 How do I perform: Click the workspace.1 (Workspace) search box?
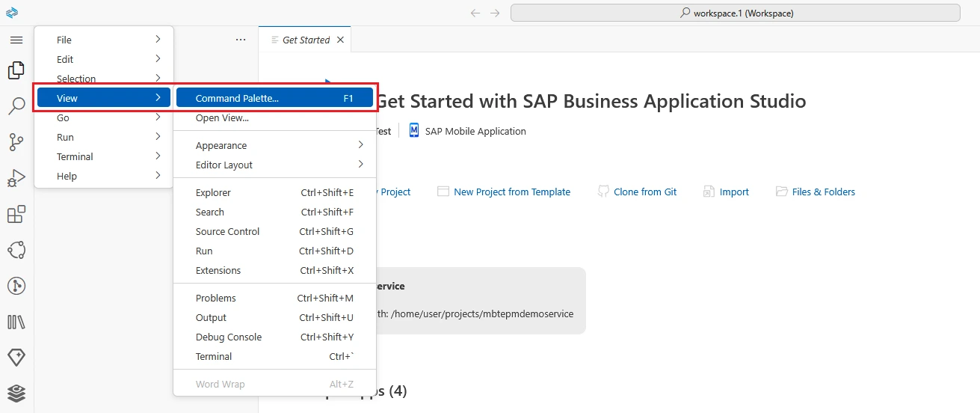coord(735,13)
